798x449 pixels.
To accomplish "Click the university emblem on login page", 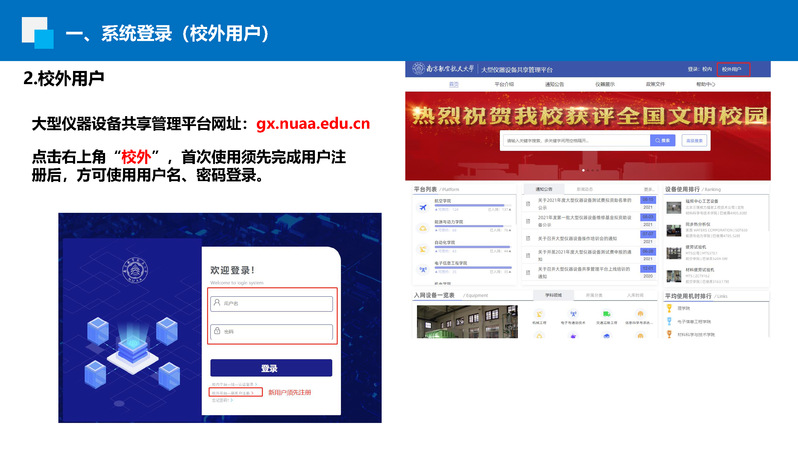I will pyautogui.click(x=131, y=270).
